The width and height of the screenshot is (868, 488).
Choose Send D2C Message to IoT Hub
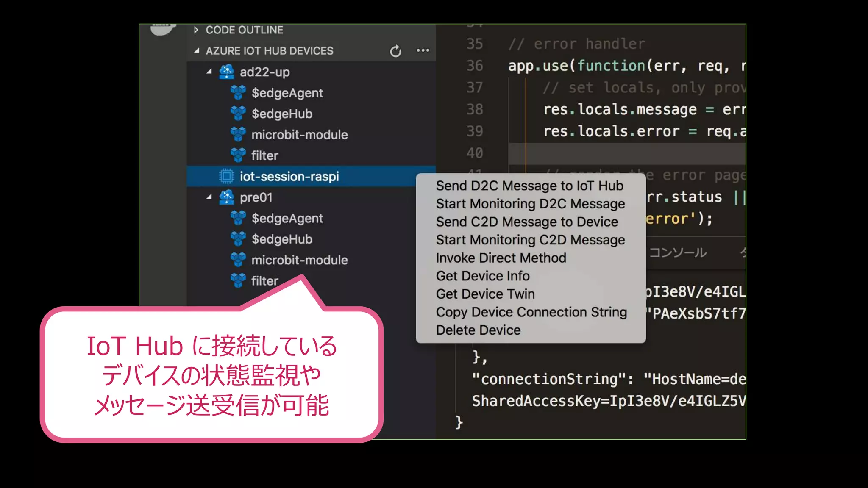pos(529,186)
